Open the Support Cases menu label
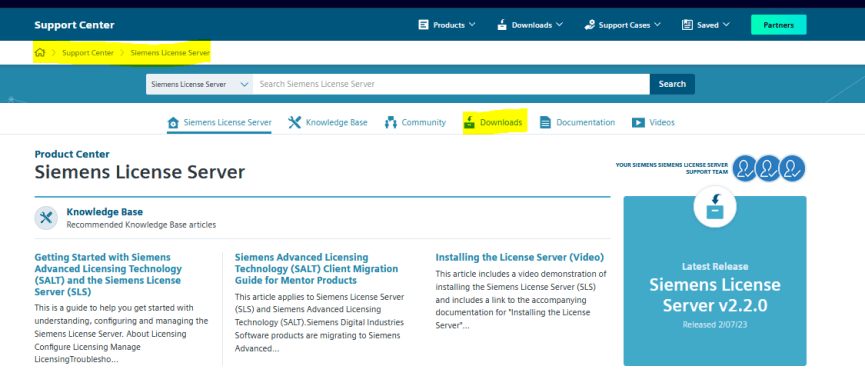865x376 pixels. 624,25
